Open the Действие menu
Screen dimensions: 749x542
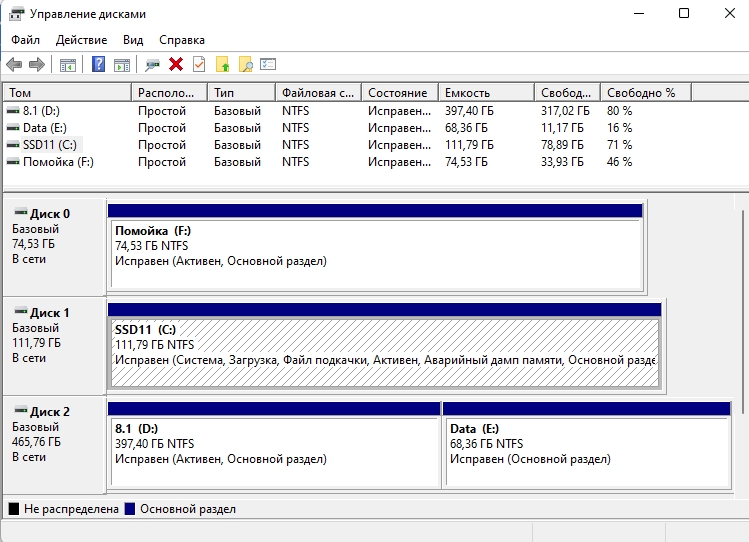[81, 40]
